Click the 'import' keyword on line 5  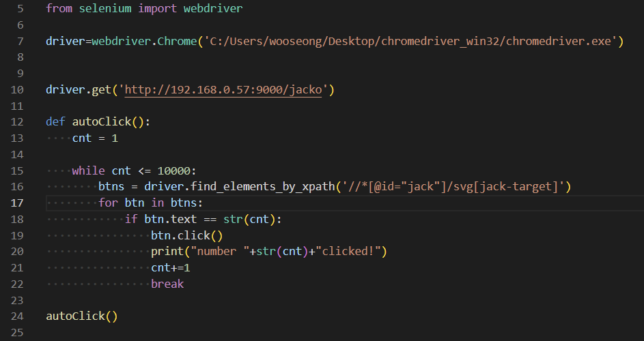157,9
